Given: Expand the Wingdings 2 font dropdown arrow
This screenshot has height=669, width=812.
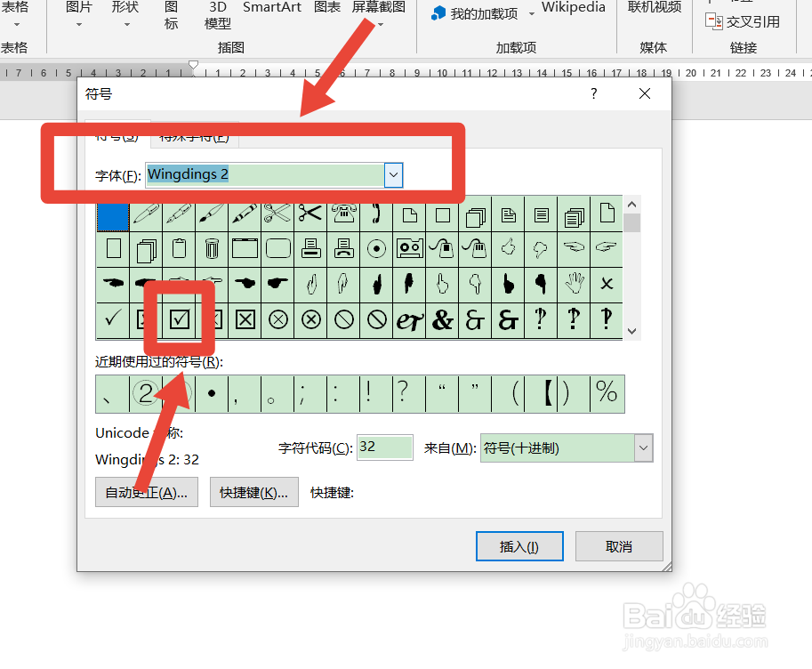Looking at the screenshot, I should click(394, 175).
